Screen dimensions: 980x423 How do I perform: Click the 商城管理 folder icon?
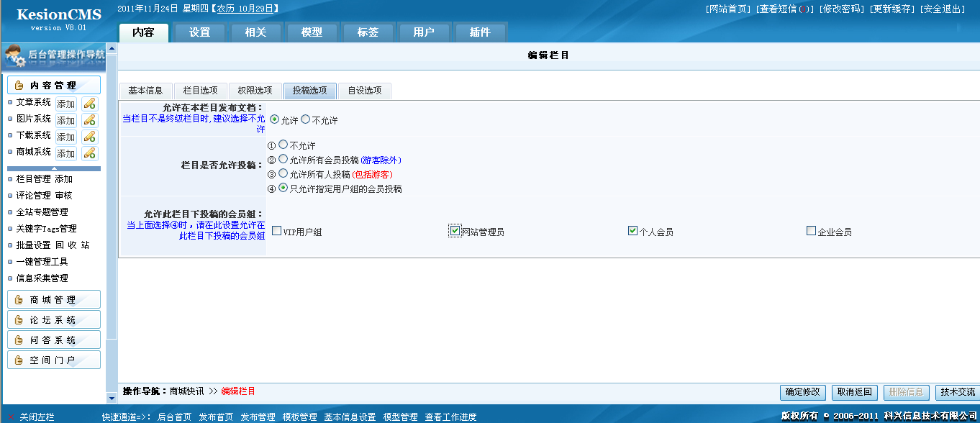(x=17, y=300)
